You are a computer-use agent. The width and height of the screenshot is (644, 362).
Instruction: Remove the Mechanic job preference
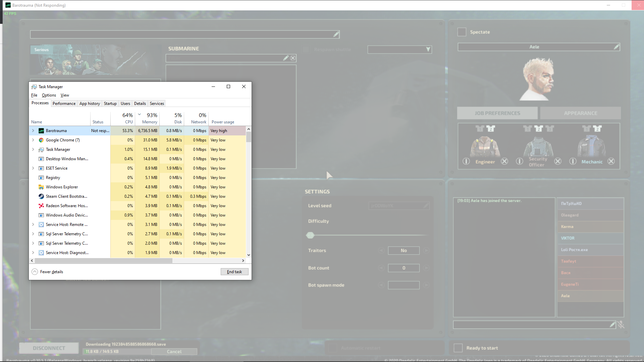(611, 161)
